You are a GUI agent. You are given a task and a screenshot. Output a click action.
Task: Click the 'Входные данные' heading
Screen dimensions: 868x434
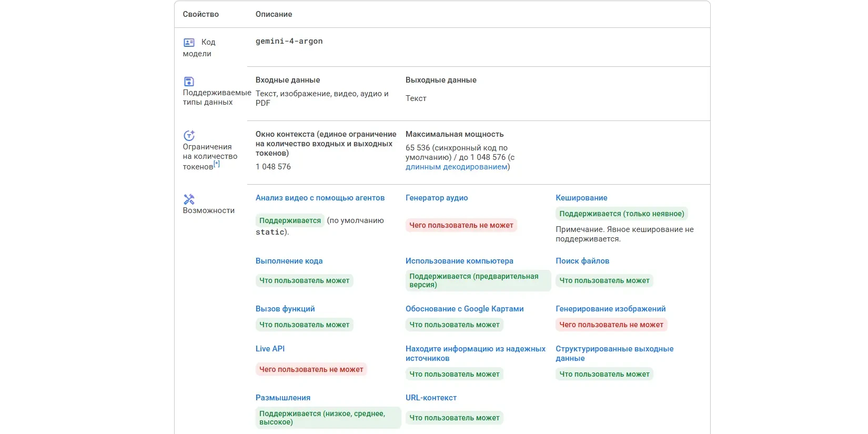pos(288,80)
